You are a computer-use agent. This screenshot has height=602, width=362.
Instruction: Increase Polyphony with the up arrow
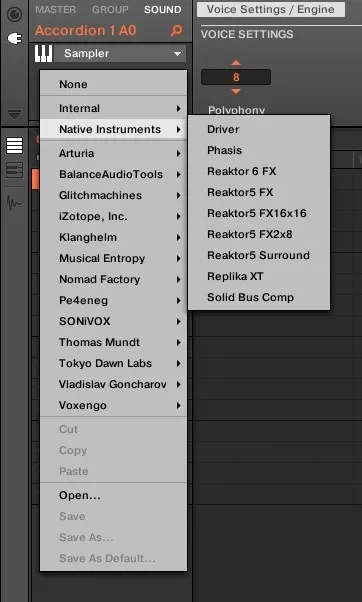[236, 63]
